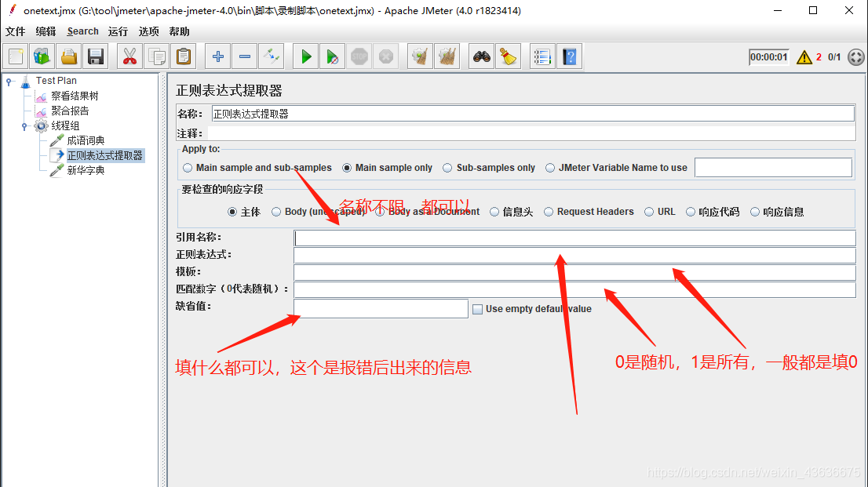868x487 pixels.
Task: Select JMeter Variable Name to use radio
Action: pos(549,168)
